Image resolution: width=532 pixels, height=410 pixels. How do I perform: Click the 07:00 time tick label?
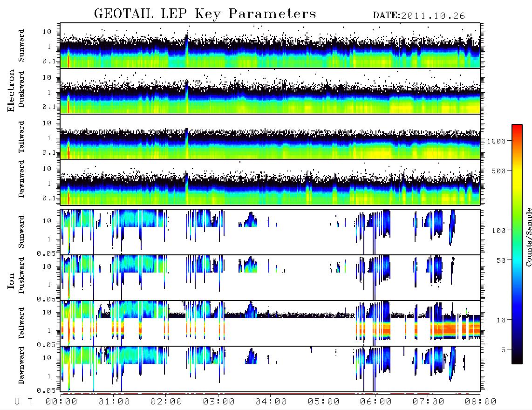429,402
